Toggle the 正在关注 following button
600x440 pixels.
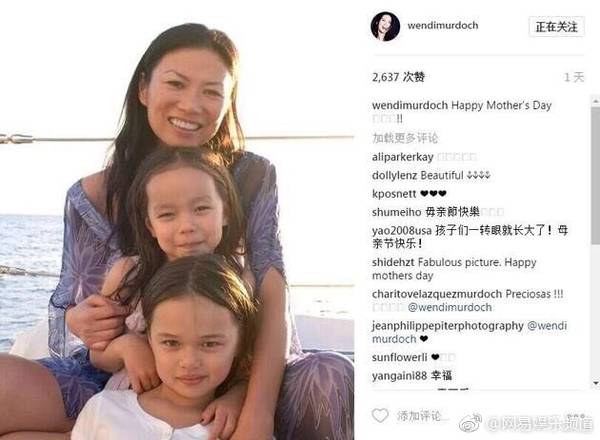pyautogui.click(x=556, y=27)
